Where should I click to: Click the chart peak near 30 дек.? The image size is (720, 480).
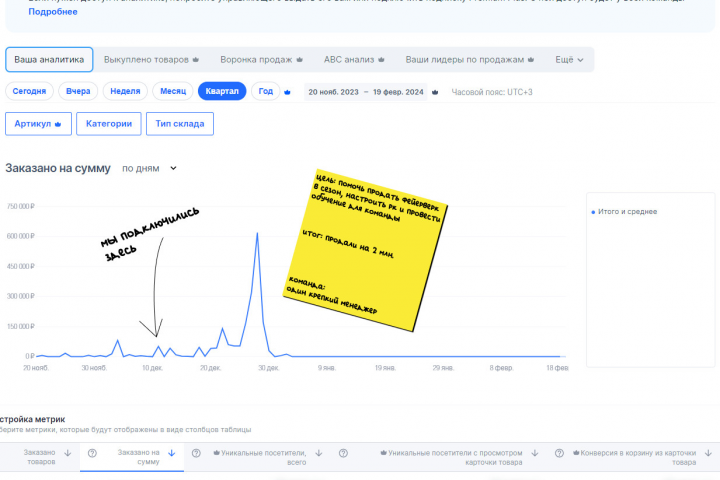(257, 234)
